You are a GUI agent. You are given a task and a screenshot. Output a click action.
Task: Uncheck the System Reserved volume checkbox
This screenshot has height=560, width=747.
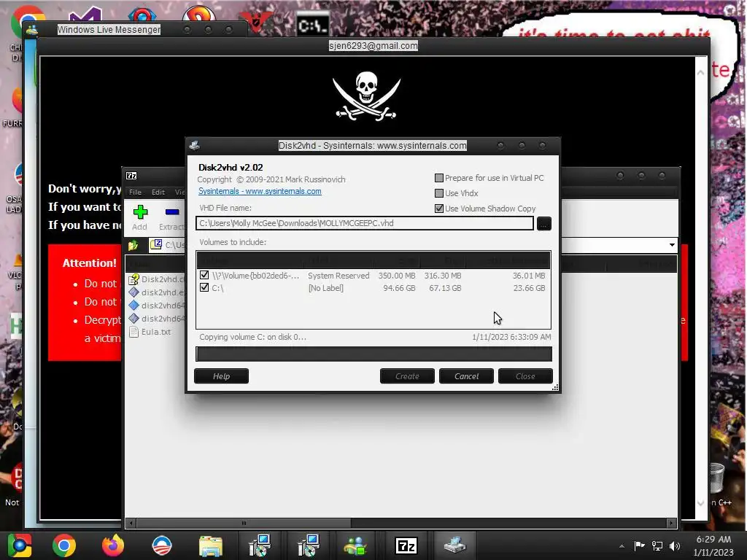(x=204, y=275)
